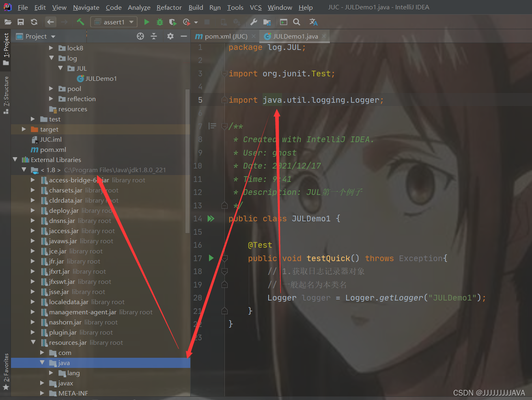Open the Navigate menu

tap(86, 7)
